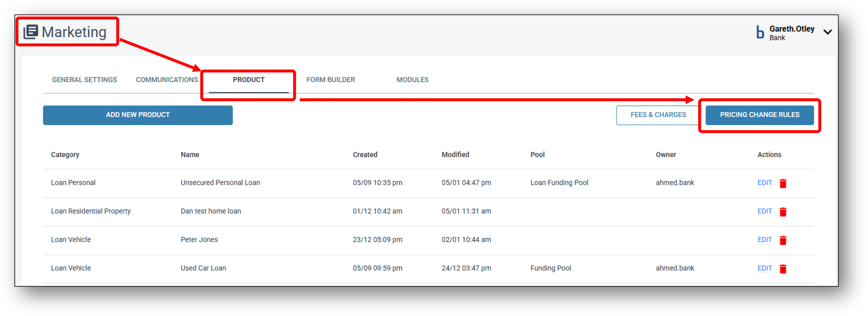
Task: Open the General Settings tab
Action: point(84,80)
